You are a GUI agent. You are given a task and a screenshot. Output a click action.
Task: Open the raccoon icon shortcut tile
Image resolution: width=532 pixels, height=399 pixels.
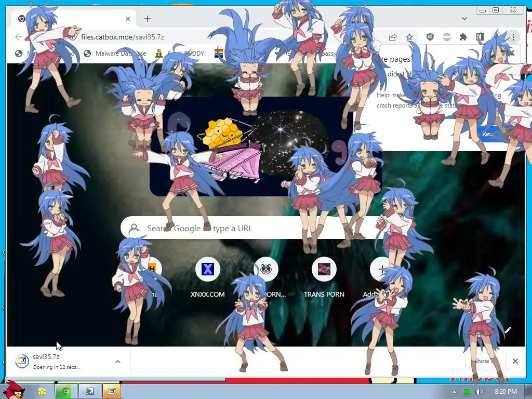(266, 277)
